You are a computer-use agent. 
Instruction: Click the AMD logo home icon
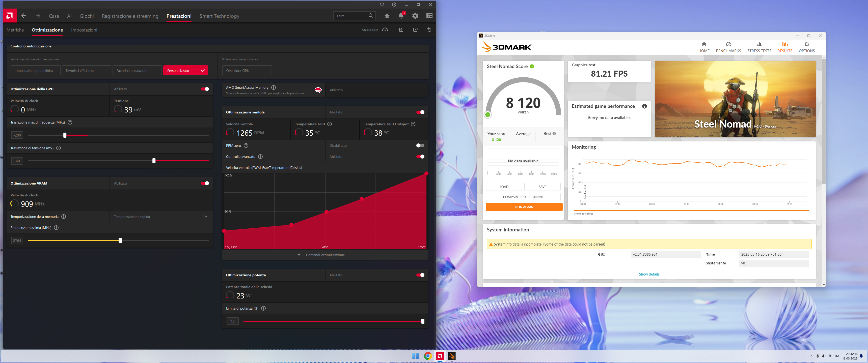[9, 15]
